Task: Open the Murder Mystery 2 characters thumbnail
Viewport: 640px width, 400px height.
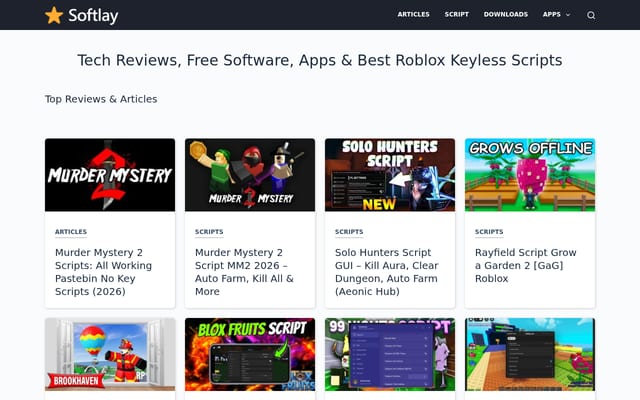Action: pos(250,175)
